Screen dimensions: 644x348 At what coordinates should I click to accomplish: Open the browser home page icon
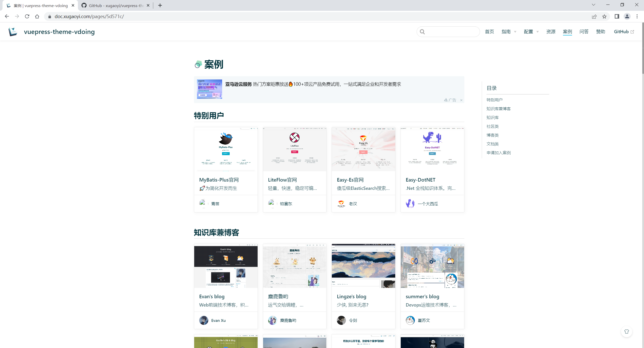pos(37,16)
